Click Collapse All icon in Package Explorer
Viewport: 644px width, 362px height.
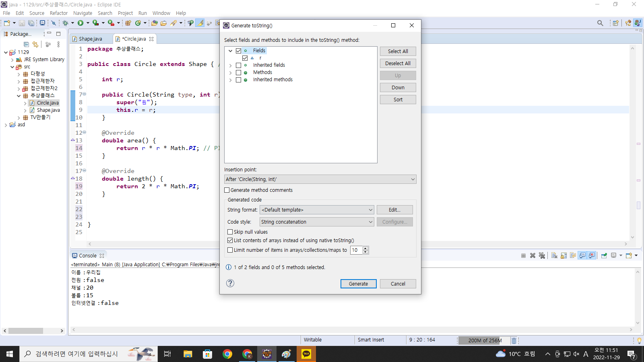[26, 44]
